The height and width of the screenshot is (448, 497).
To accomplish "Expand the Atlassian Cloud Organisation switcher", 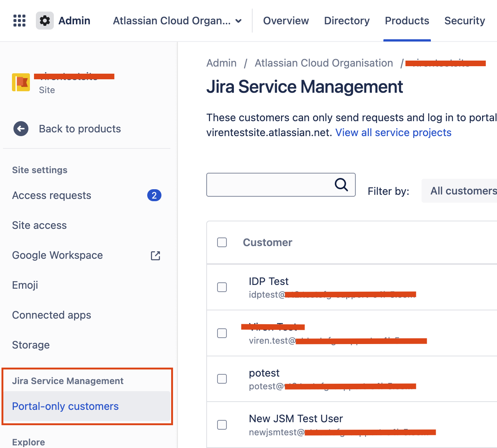I will tap(177, 21).
